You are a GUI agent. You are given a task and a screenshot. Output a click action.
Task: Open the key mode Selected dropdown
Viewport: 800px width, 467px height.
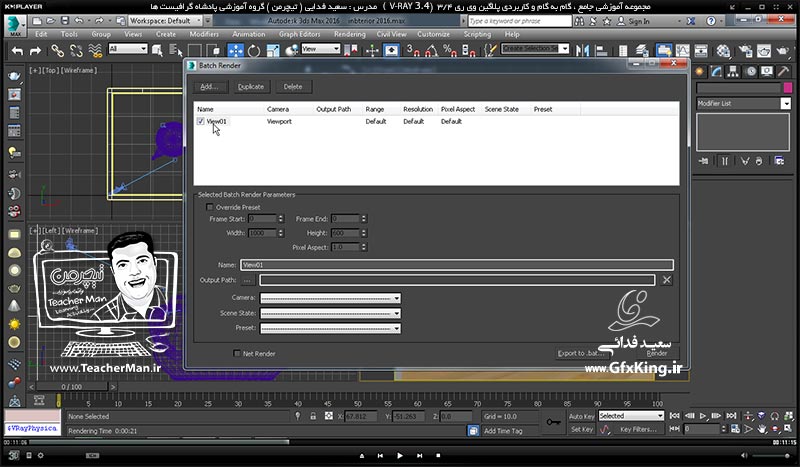pyautogui.click(x=631, y=416)
